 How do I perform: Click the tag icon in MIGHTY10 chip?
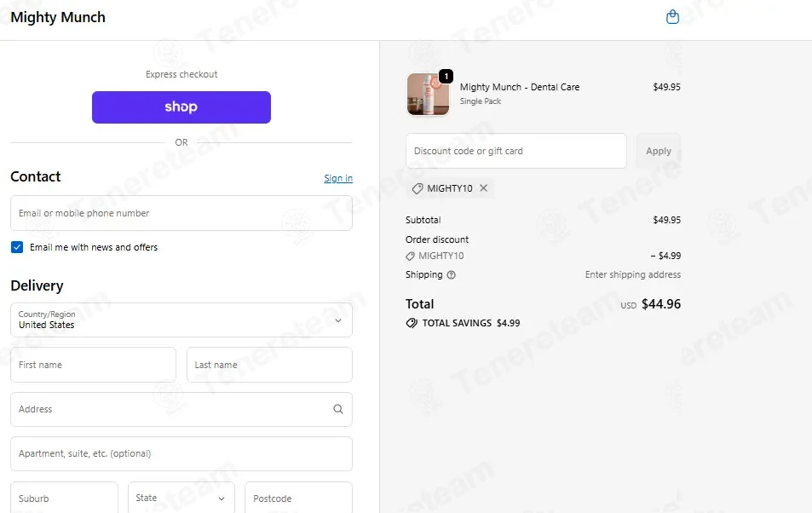[418, 188]
